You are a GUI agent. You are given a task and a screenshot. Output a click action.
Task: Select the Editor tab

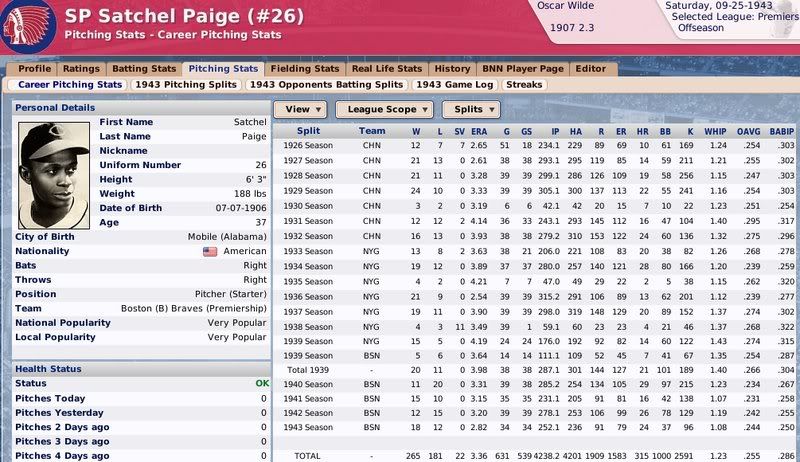point(590,69)
